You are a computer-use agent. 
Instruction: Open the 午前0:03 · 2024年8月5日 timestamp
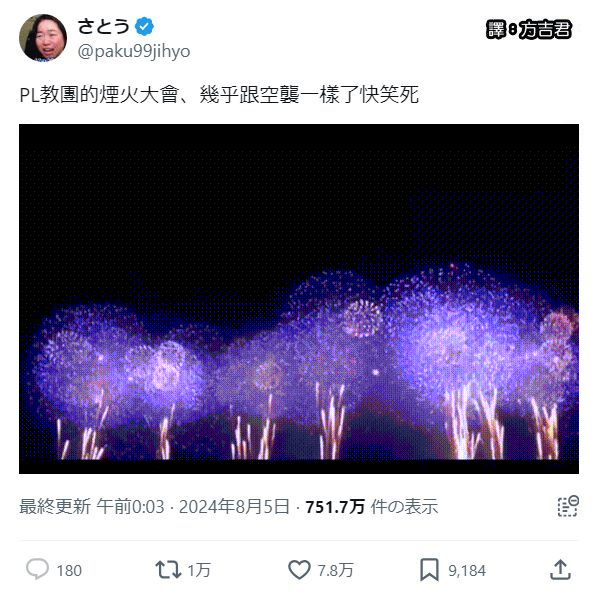193,507
